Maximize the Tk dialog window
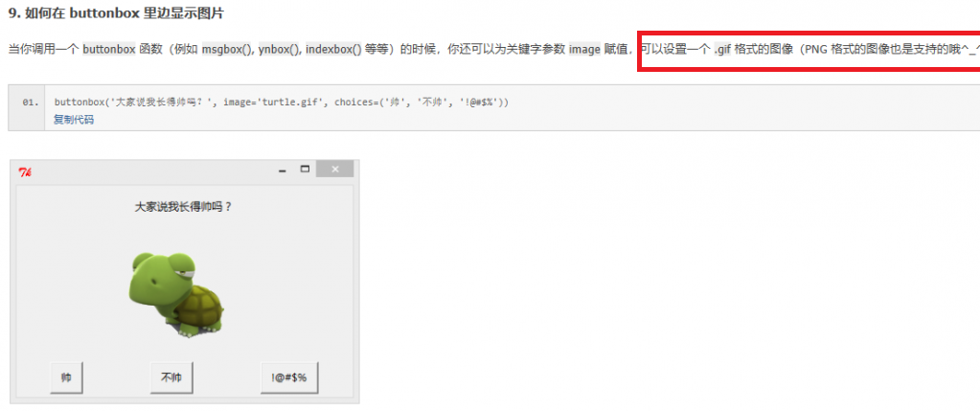The width and height of the screenshot is (980, 411). coord(305,169)
